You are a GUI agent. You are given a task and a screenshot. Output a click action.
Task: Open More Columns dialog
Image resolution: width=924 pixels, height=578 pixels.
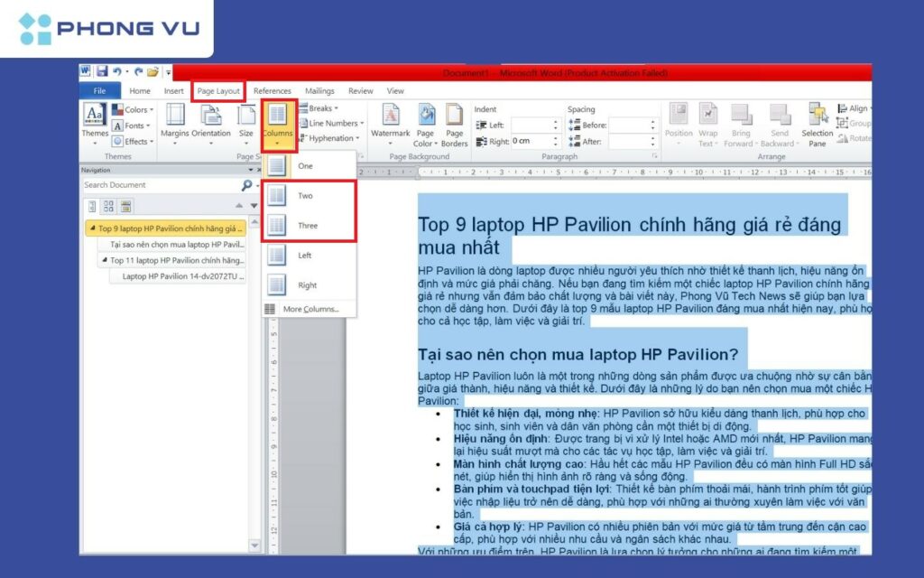[x=310, y=309]
